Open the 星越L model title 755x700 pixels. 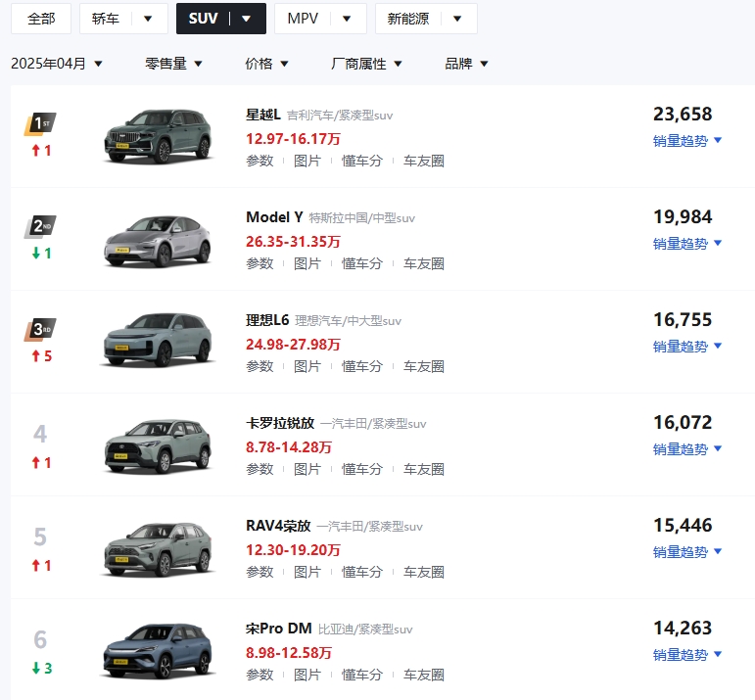pyautogui.click(x=263, y=115)
